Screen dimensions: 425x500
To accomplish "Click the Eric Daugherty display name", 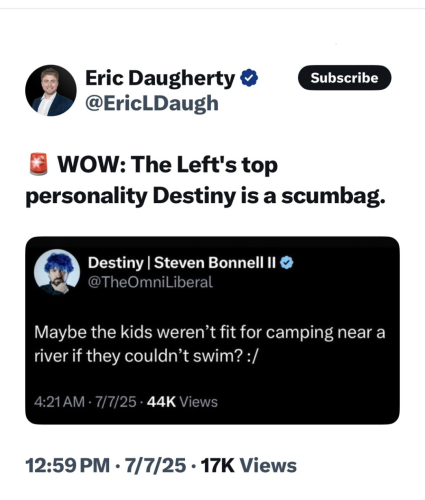I will pyautogui.click(x=160, y=78).
